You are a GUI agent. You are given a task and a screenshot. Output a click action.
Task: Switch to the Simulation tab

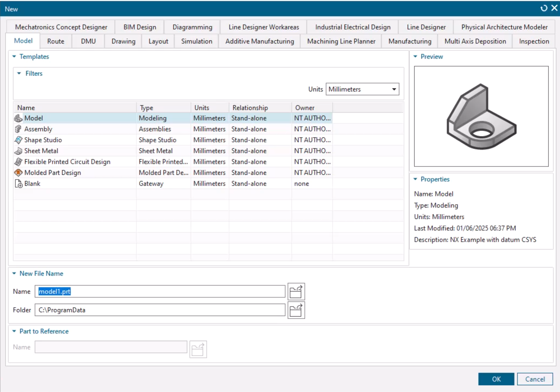click(x=196, y=41)
